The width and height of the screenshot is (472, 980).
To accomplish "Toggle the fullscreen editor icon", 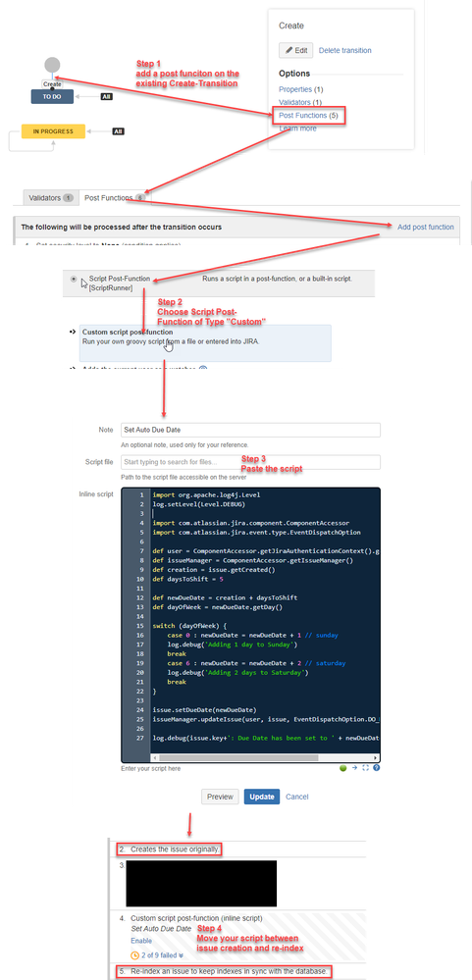I will click(x=366, y=769).
